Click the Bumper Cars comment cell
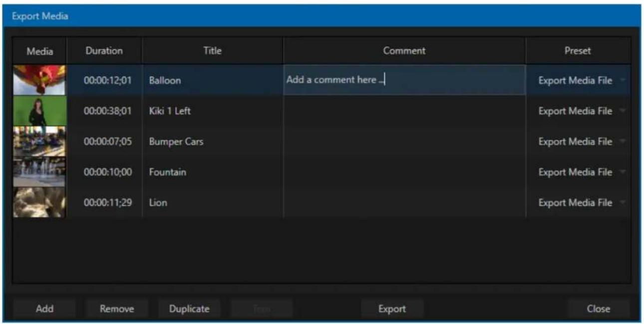Screen dimensions: 644x324 [404, 141]
